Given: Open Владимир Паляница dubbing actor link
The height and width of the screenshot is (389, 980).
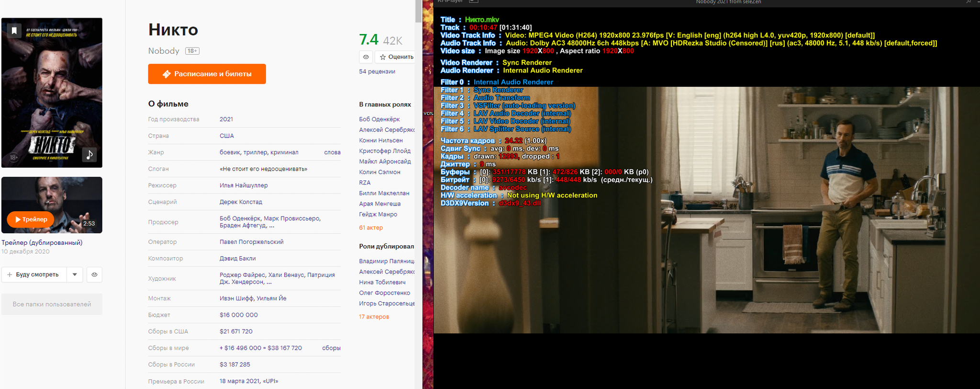Looking at the screenshot, I should click(x=387, y=261).
